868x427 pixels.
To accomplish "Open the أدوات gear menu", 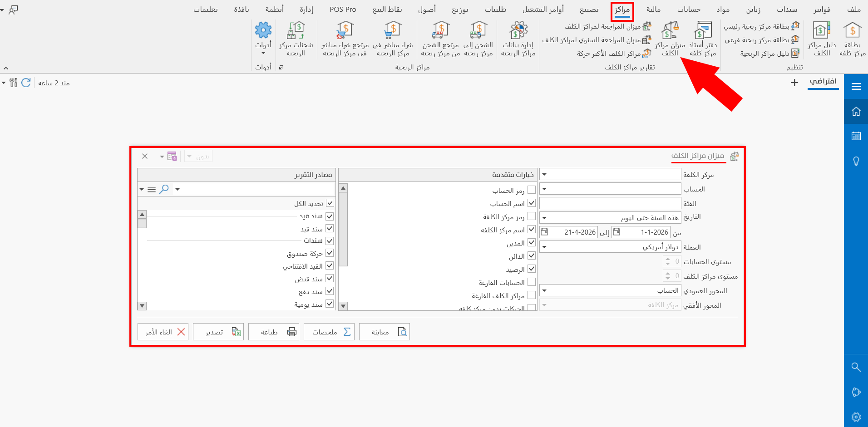I will click(263, 39).
